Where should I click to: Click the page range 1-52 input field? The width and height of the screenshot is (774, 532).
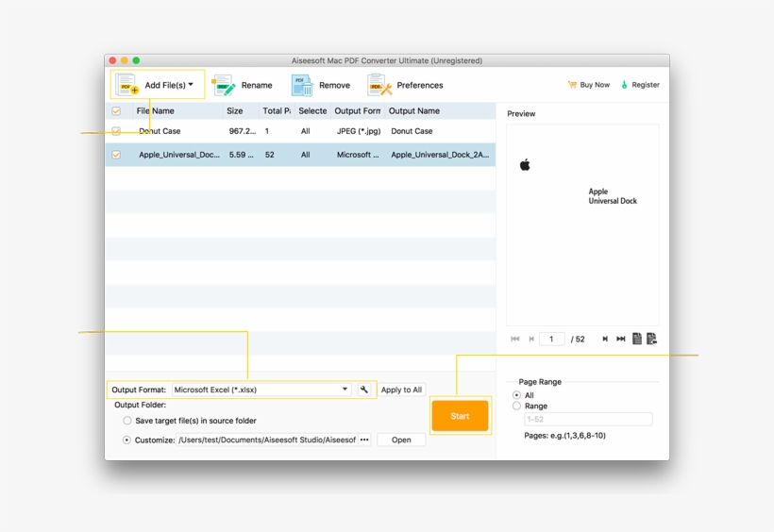pos(588,419)
